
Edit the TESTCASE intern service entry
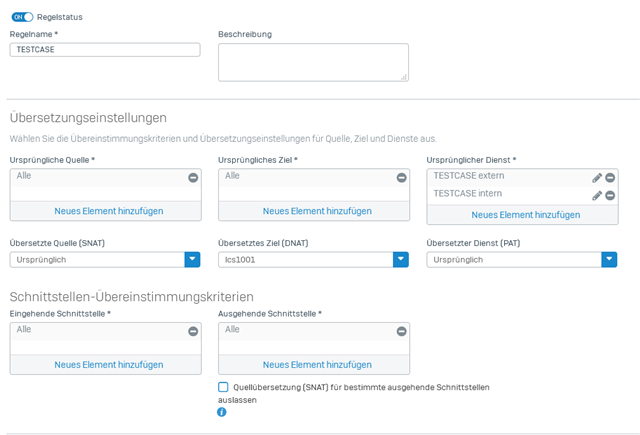coord(597,196)
